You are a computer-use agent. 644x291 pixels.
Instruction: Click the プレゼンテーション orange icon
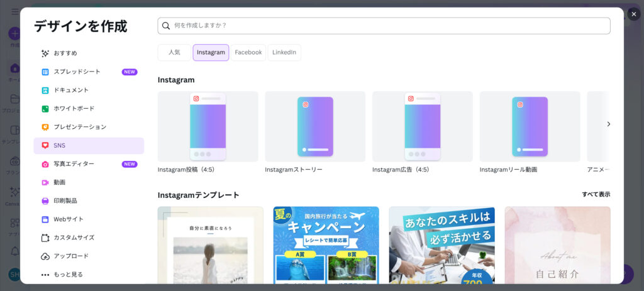tap(45, 127)
